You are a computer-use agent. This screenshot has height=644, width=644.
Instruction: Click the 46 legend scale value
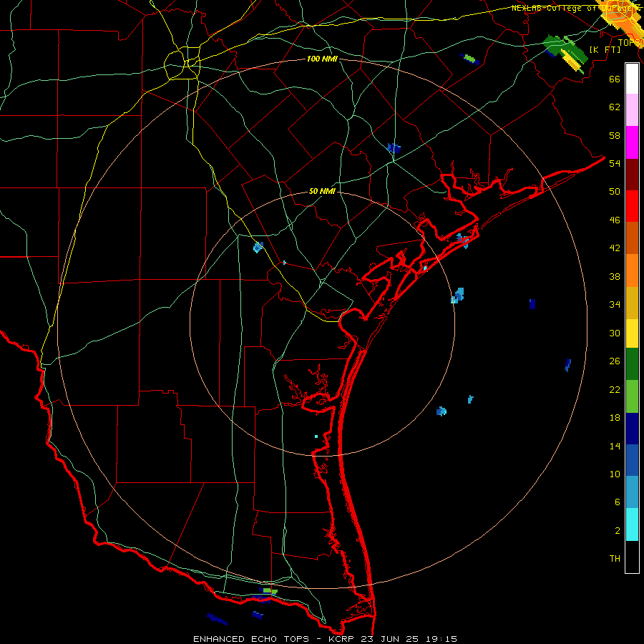pos(615,220)
